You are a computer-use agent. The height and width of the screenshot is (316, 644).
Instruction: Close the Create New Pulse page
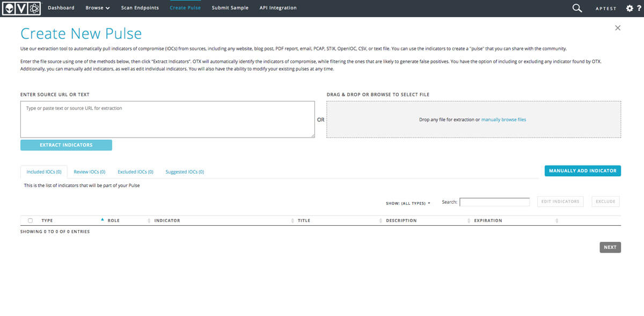tap(618, 28)
